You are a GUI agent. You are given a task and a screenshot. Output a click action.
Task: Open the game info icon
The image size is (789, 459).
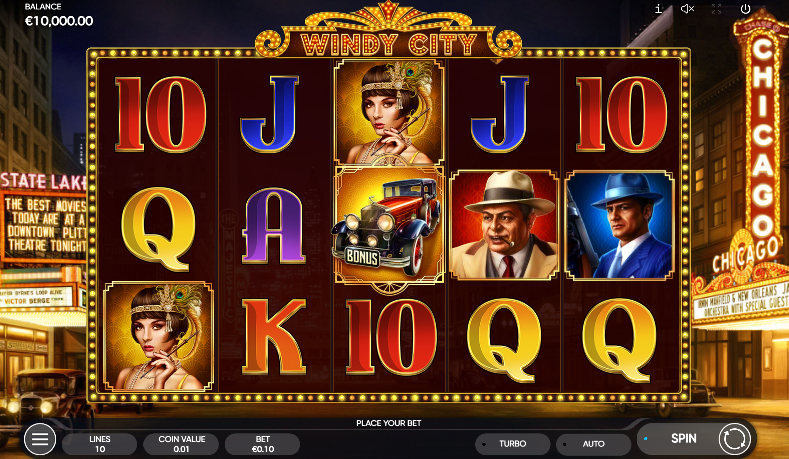point(659,9)
